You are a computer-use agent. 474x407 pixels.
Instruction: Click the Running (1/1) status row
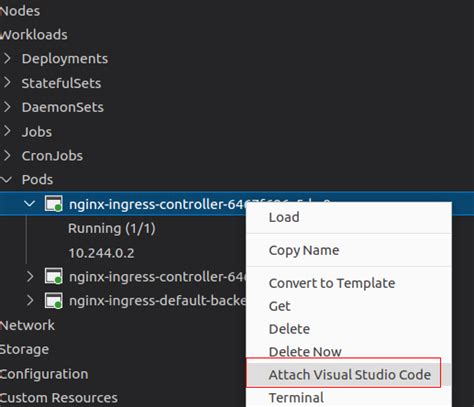[x=112, y=229]
